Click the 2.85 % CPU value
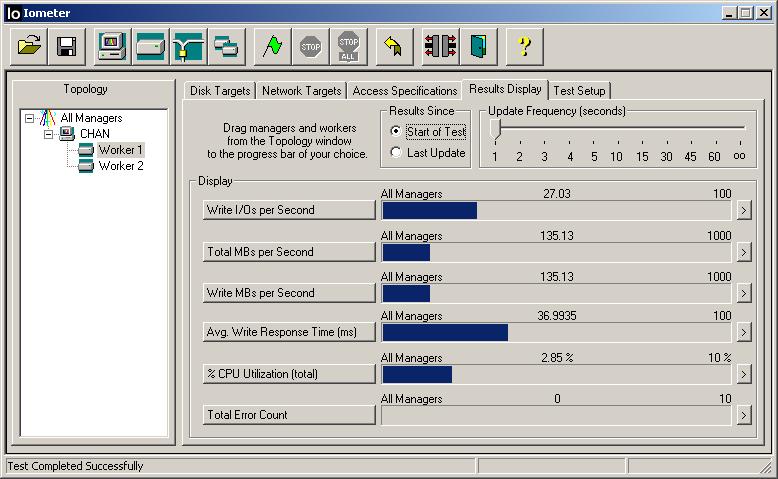Screen dimensions: 778x479 tap(557, 358)
